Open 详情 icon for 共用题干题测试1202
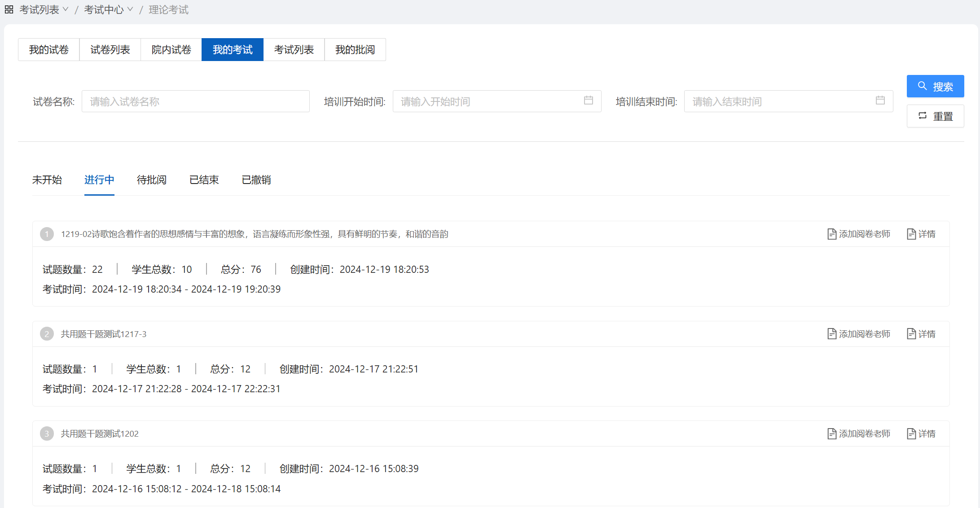980x508 pixels. [911, 434]
